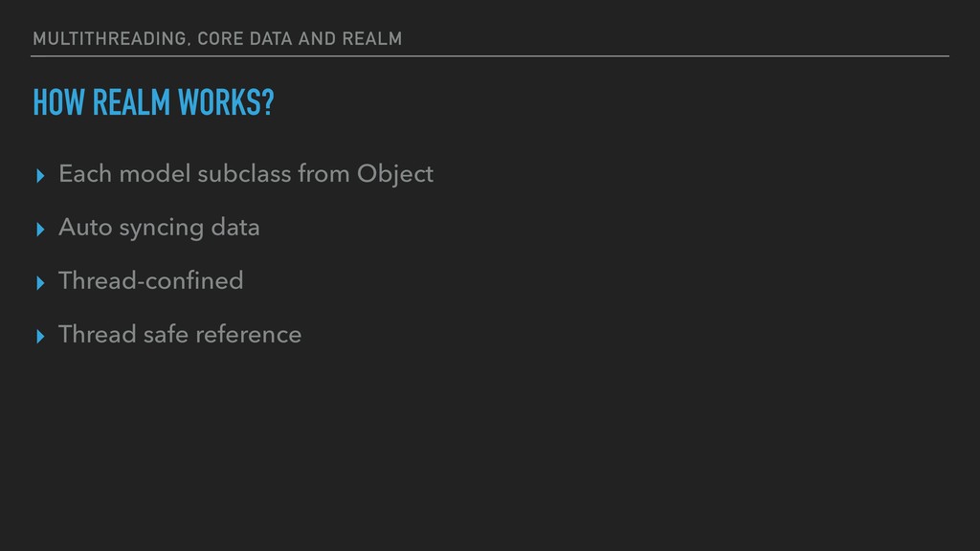980x551 pixels.
Task: Select the triangle bullet before Thread safe reference
Action: point(40,337)
